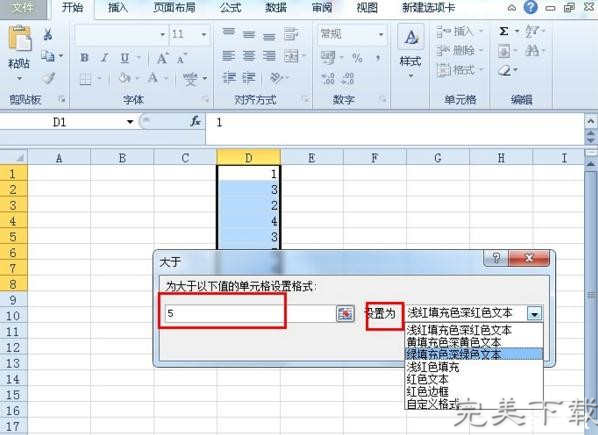The height and width of the screenshot is (435, 598).
Task: Increase font size with large A icon
Action: click(162, 58)
